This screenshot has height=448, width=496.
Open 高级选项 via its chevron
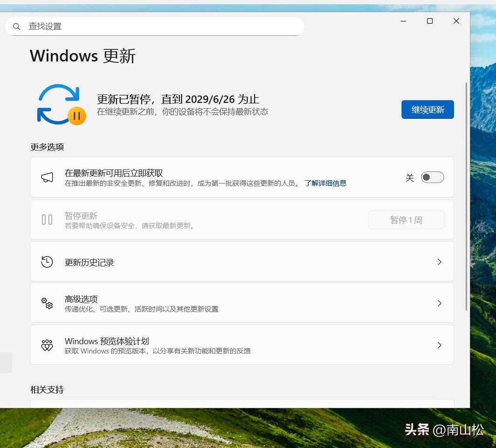click(439, 304)
